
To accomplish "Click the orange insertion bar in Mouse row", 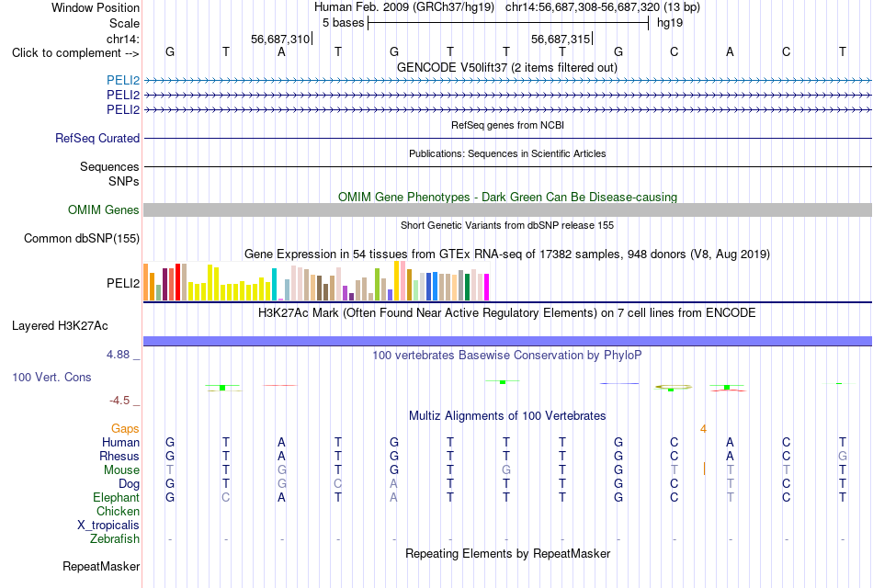I will coord(704,469).
